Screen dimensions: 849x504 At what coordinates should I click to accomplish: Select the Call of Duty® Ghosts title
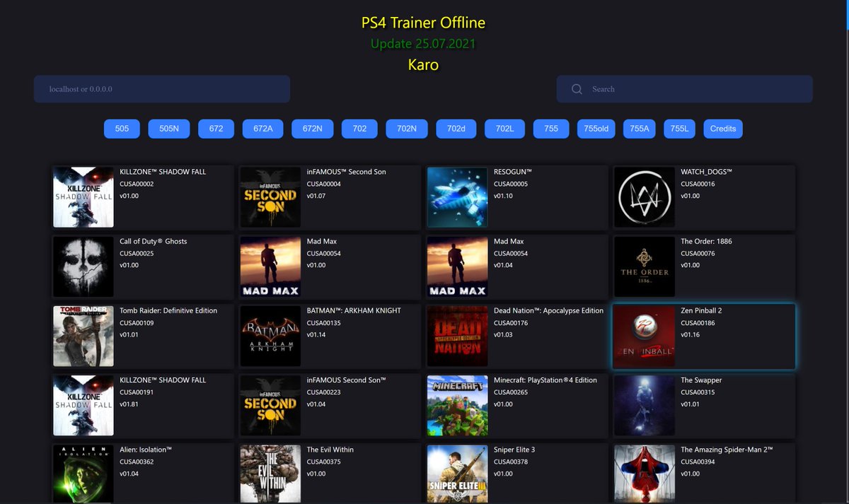pyautogui.click(x=154, y=241)
